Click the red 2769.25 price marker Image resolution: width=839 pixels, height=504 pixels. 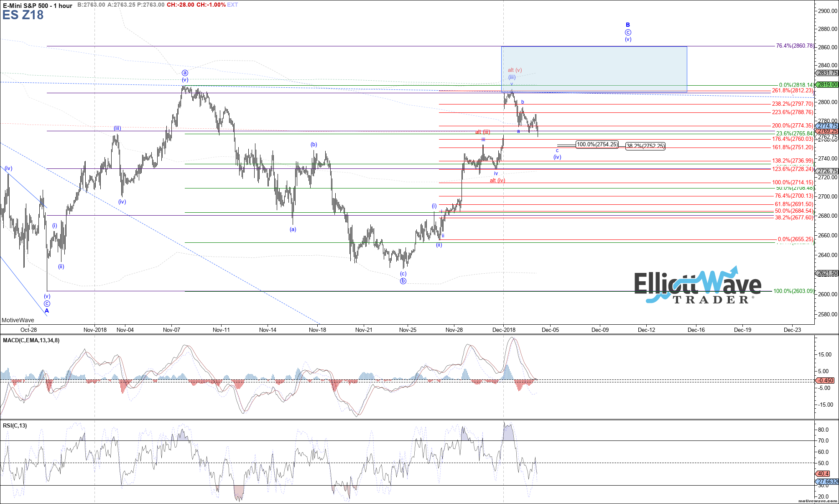(827, 131)
